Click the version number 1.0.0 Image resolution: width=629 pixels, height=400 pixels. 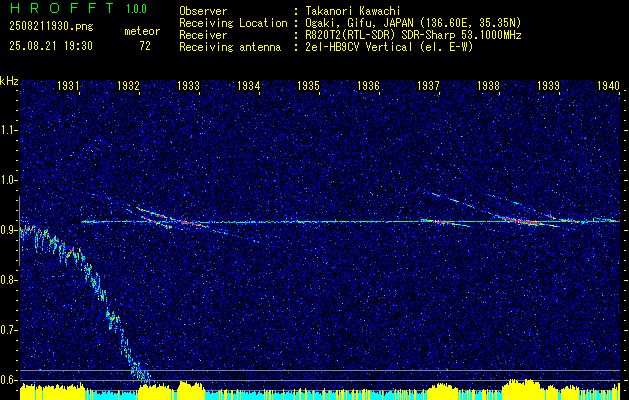point(136,9)
